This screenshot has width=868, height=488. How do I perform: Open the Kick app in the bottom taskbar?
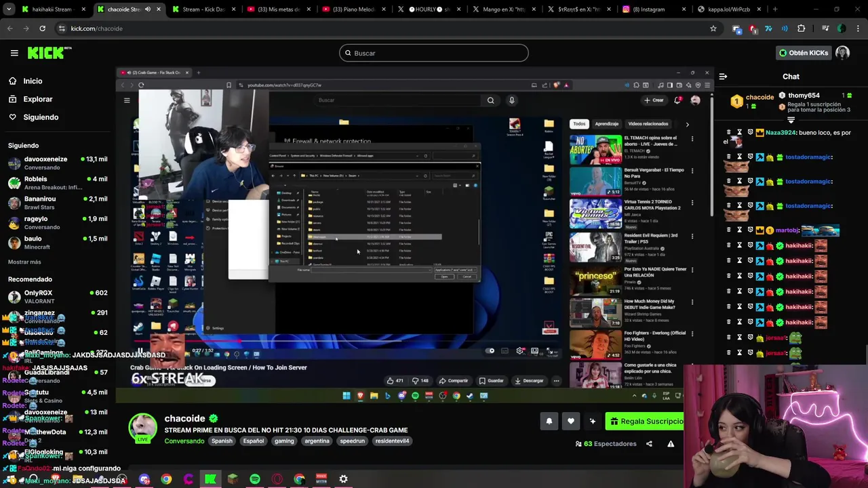(210, 479)
